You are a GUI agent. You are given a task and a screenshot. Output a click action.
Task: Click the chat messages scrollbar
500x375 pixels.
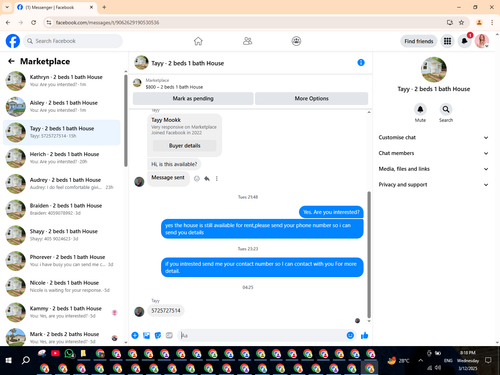pyautogui.click(x=369, y=255)
